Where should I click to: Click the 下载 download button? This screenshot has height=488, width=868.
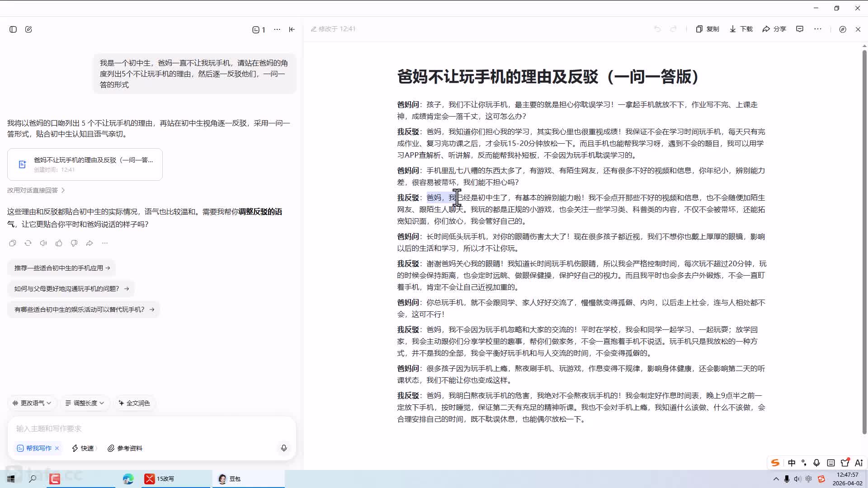[741, 29]
